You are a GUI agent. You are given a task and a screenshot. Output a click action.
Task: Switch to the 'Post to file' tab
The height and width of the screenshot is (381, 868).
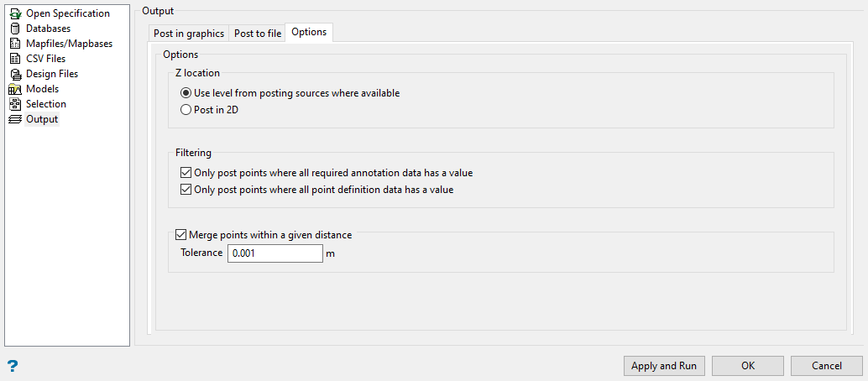point(257,34)
